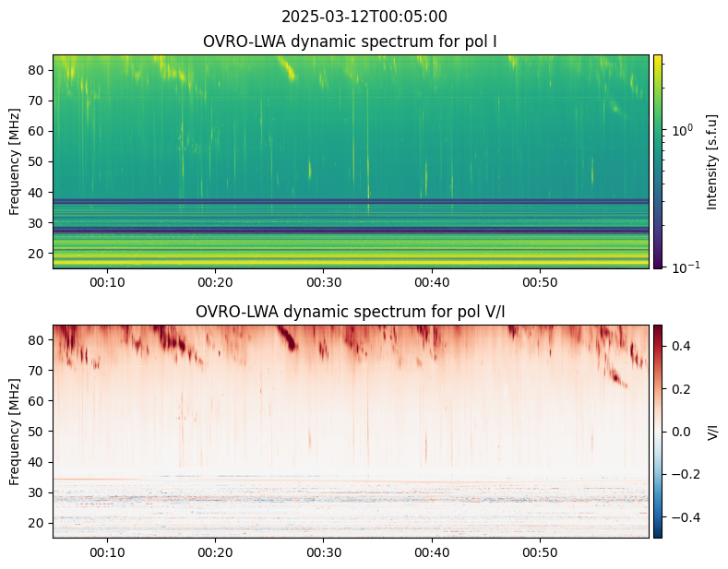Click the 20 MHz tick on bottom plot

(x=37, y=524)
